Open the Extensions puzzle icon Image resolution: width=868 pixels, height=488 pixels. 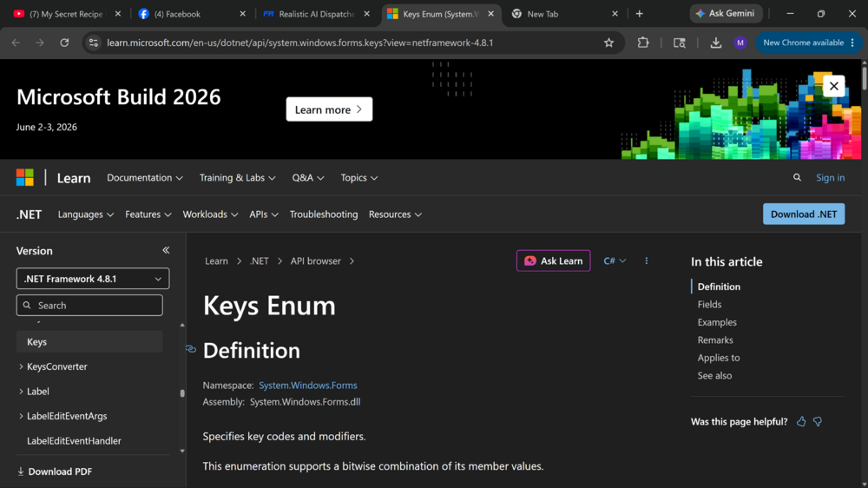point(642,43)
